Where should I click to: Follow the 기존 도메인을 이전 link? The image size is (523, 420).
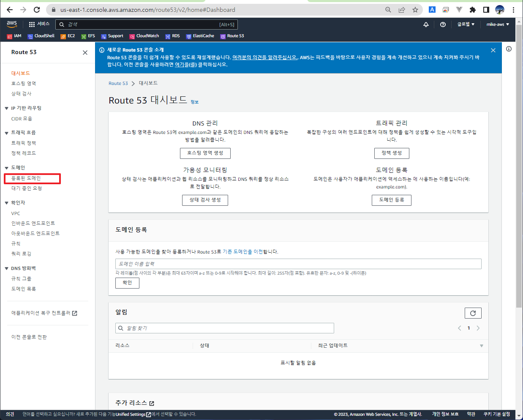coord(242,252)
